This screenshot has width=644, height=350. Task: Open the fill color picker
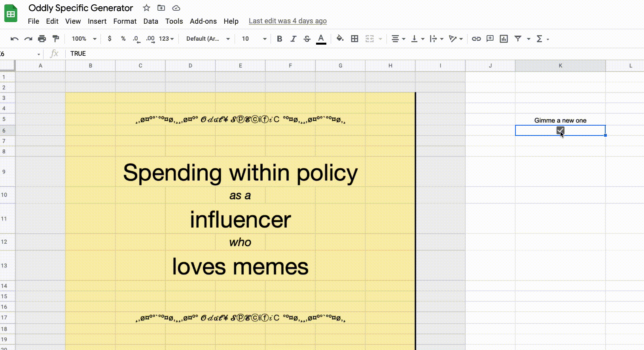click(340, 39)
